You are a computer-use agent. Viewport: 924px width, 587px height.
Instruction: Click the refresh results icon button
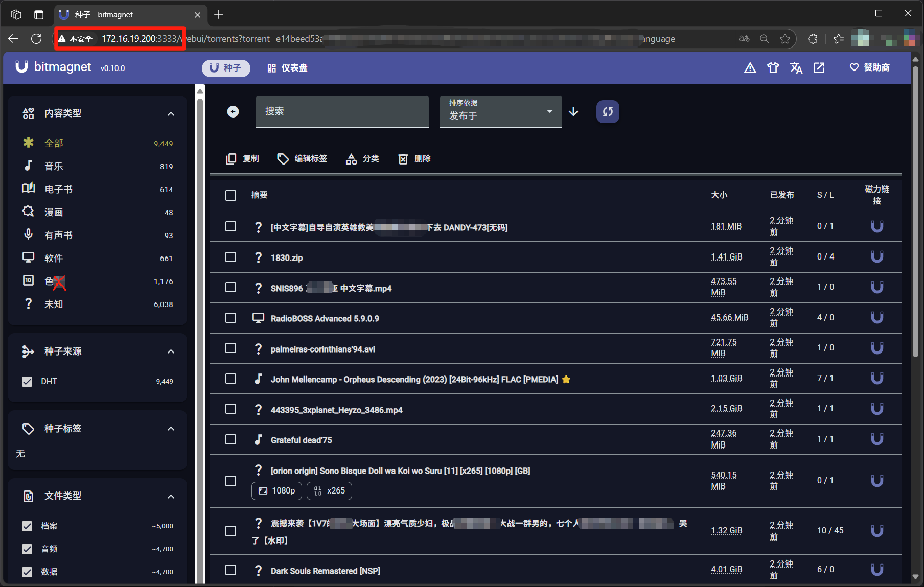point(608,112)
